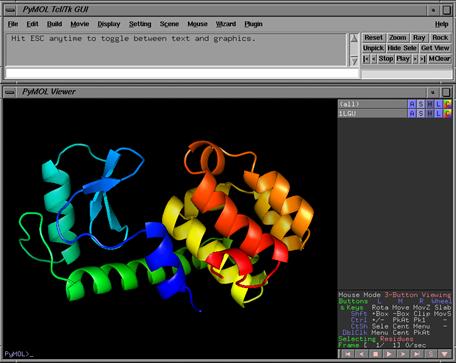This screenshot has width=456, height=363.
Task: Toggle rocking with the Rock button
Action: (440, 38)
